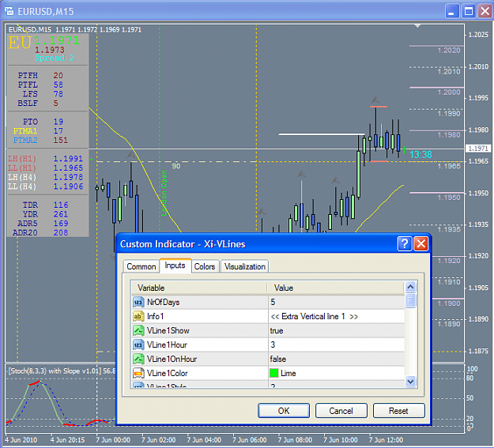
Task: Click the VLine1Color color type icon
Action: click(138, 373)
